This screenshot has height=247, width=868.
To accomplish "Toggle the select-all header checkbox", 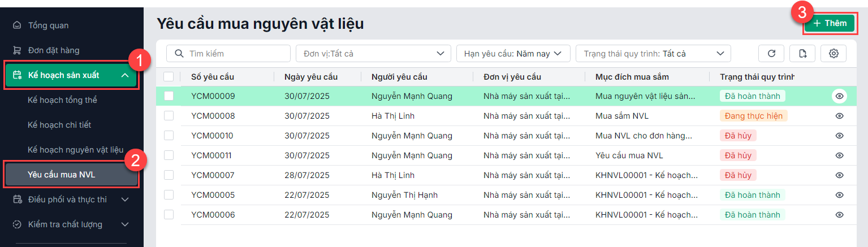I will click(169, 77).
